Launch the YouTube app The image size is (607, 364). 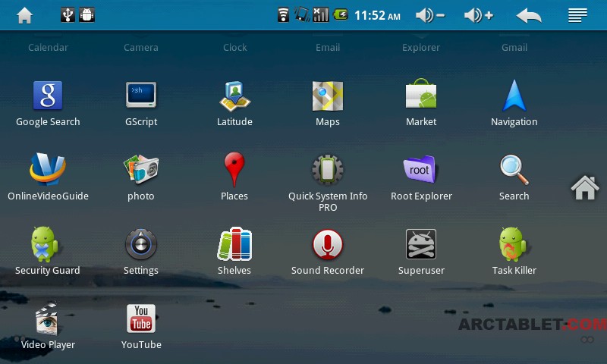[x=141, y=318]
